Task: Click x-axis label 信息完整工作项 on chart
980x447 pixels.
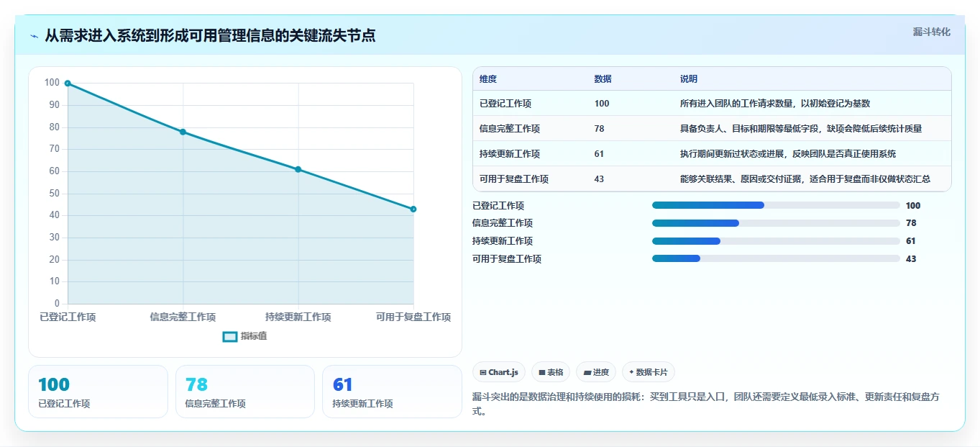Action: point(183,317)
